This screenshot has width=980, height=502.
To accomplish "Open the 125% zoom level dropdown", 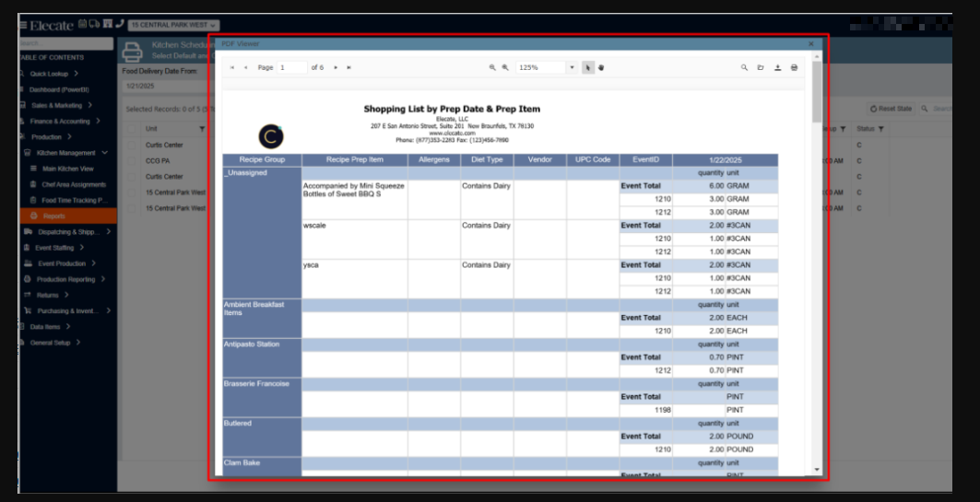I will coord(572,67).
